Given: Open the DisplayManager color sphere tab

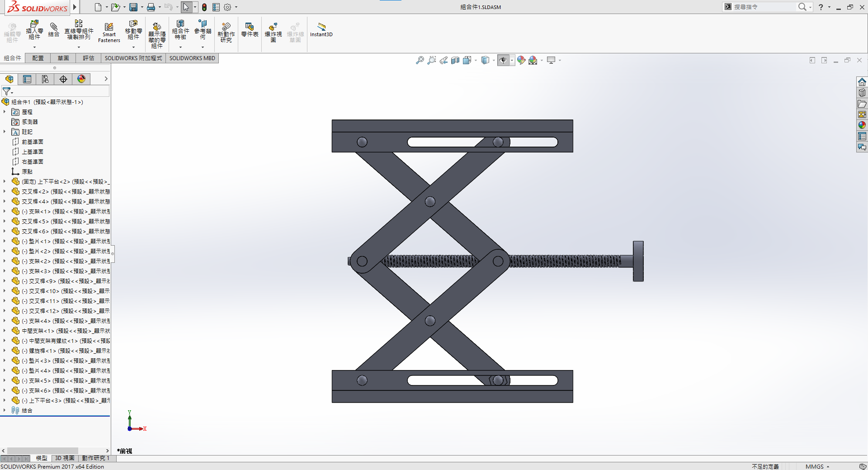Looking at the screenshot, I should coord(81,79).
